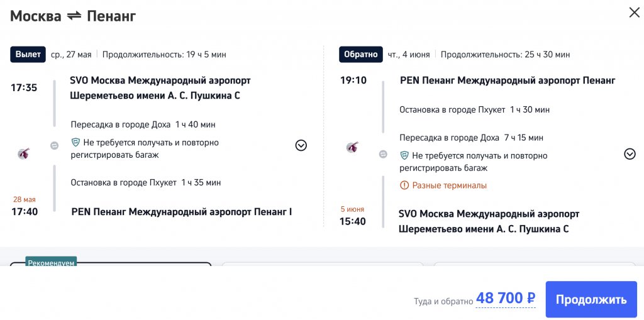This screenshot has width=644, height=320.
Task: Click the outbound baggage shield icon
Action: [75, 143]
